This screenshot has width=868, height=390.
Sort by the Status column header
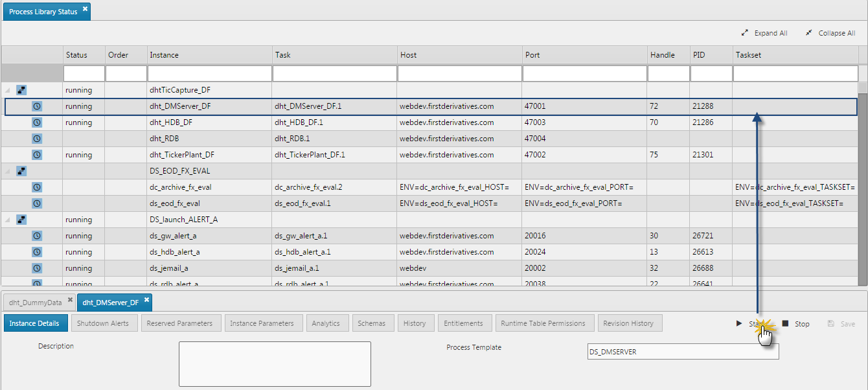[84, 55]
